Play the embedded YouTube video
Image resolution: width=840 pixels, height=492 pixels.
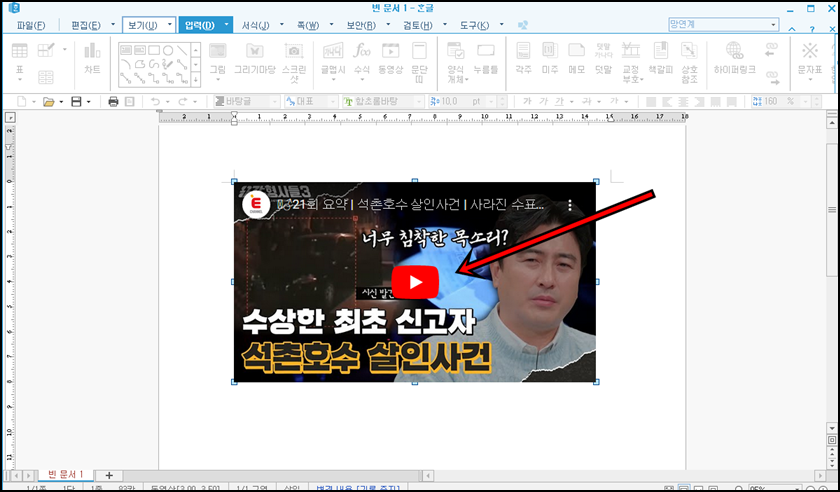[x=415, y=282]
